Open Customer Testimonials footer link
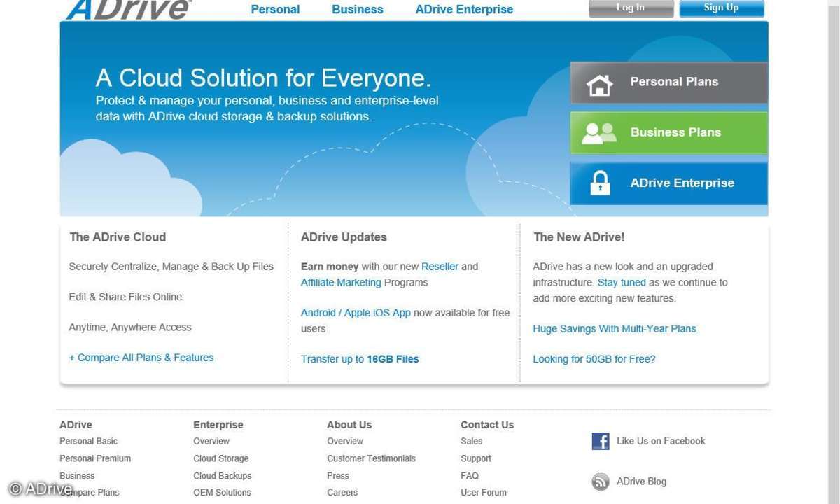840x504 pixels. point(371,458)
